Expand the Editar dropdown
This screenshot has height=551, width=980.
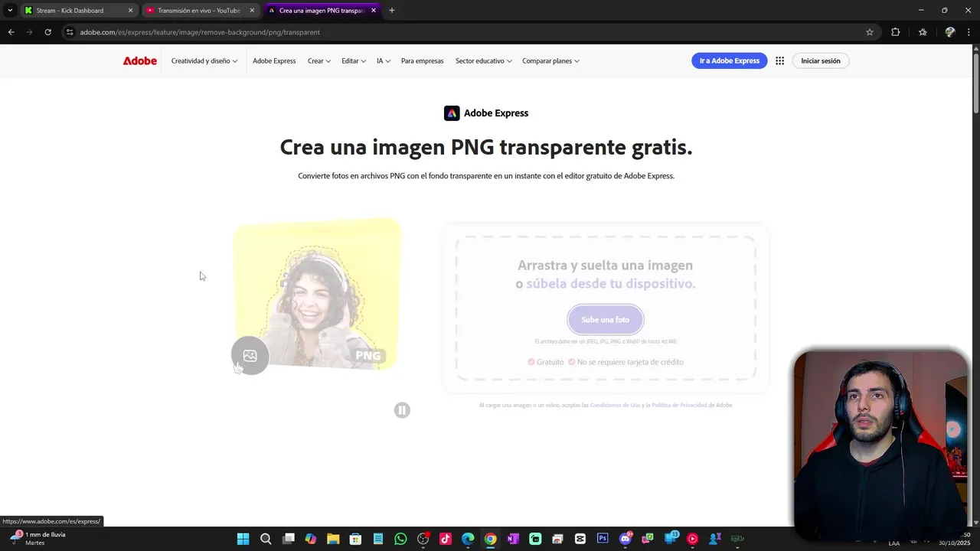pos(354,60)
